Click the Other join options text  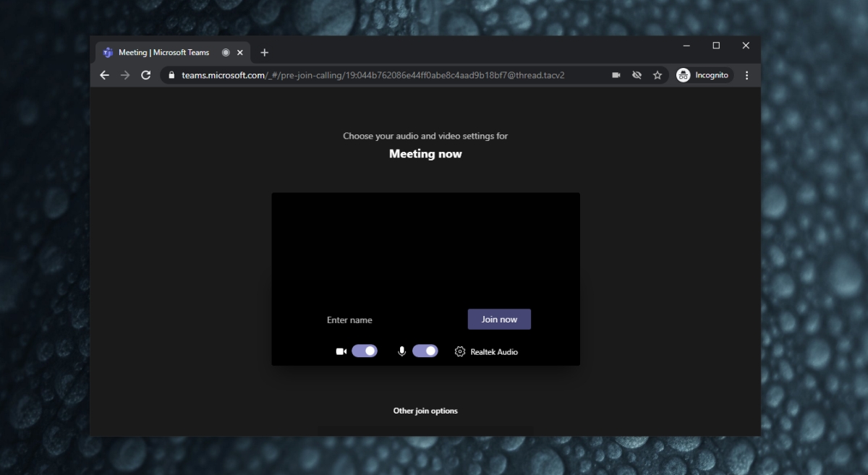point(425,411)
